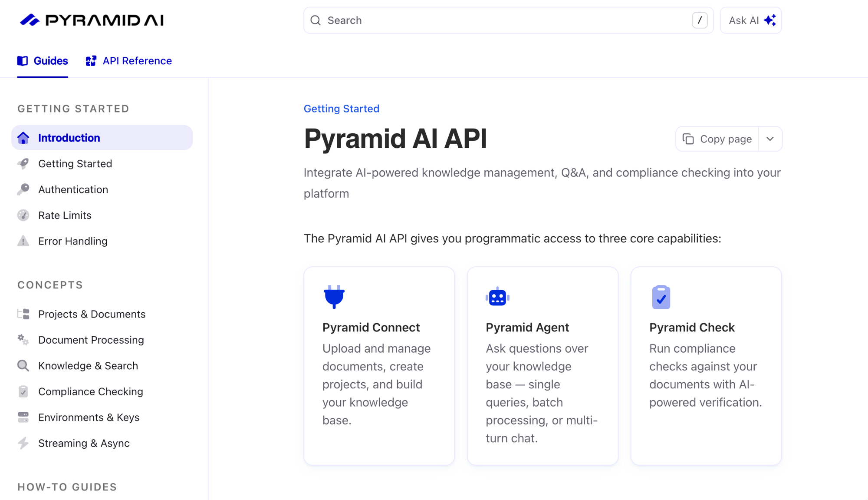This screenshot has width=868, height=500.
Task: Open the Error Handling sidebar page
Action: (x=102, y=241)
